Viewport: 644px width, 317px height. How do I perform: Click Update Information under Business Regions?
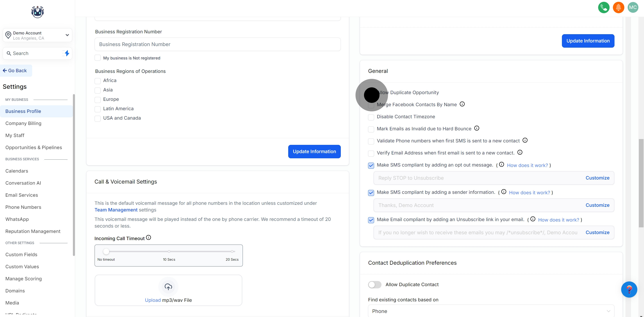tap(314, 152)
